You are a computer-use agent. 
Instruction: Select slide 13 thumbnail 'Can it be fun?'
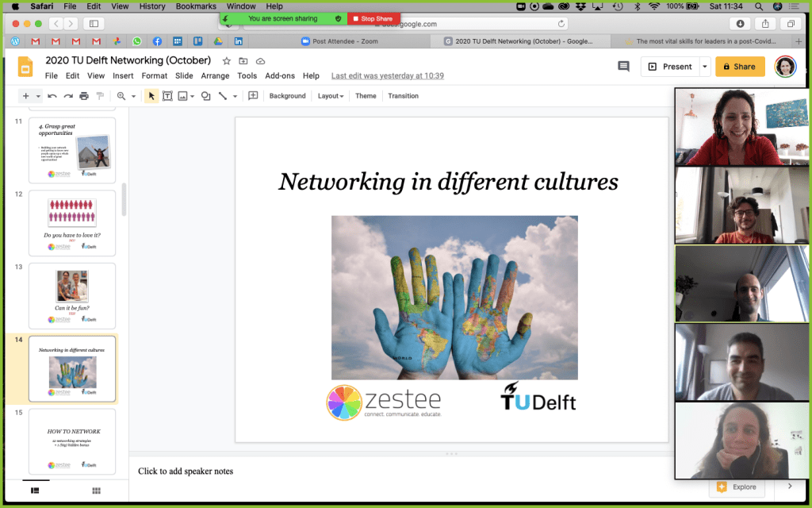[72, 295]
